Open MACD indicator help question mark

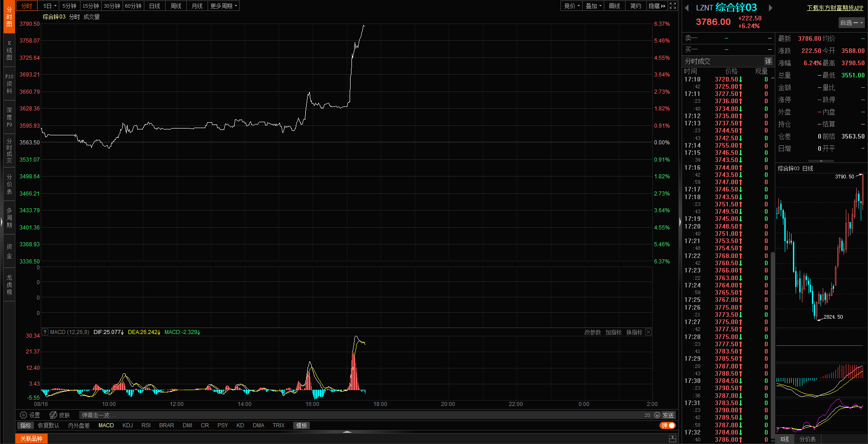point(45,332)
